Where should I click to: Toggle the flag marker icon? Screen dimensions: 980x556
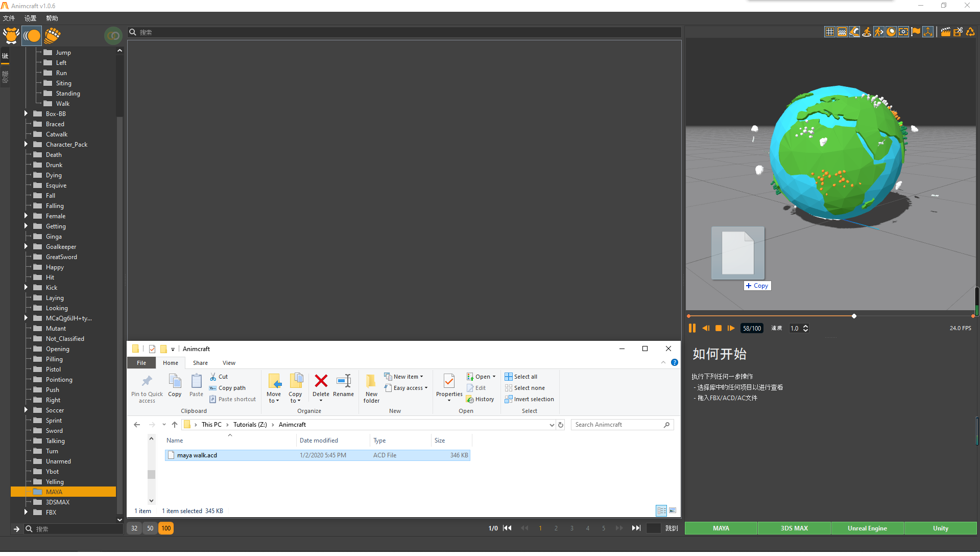[x=916, y=32]
